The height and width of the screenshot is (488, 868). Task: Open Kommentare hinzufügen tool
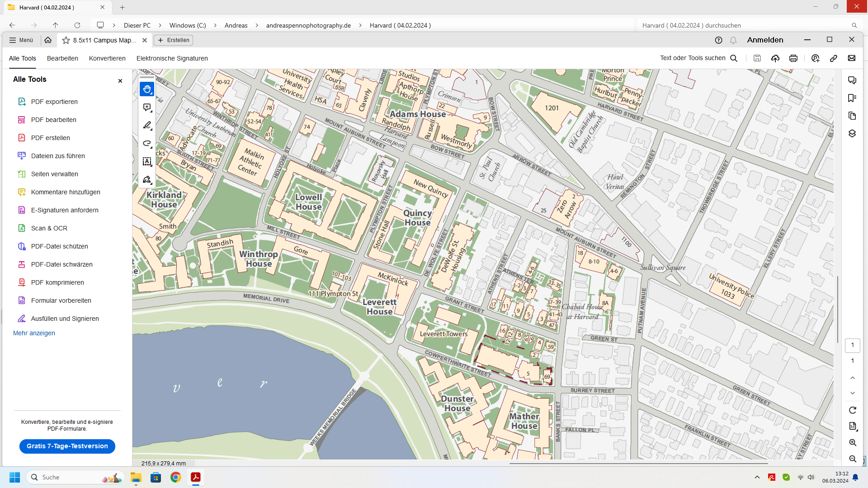tap(66, 192)
